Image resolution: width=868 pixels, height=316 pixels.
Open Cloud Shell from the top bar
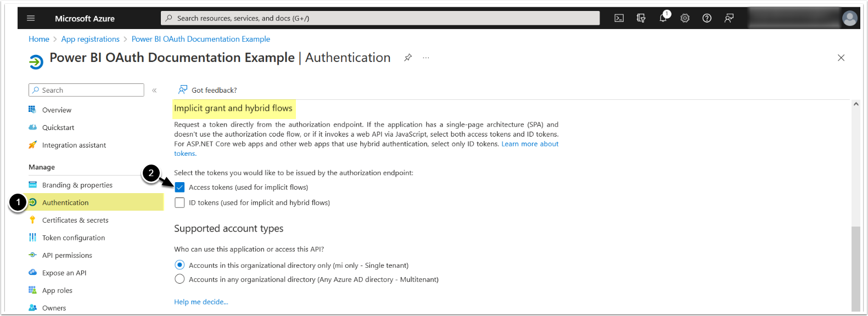click(x=619, y=18)
